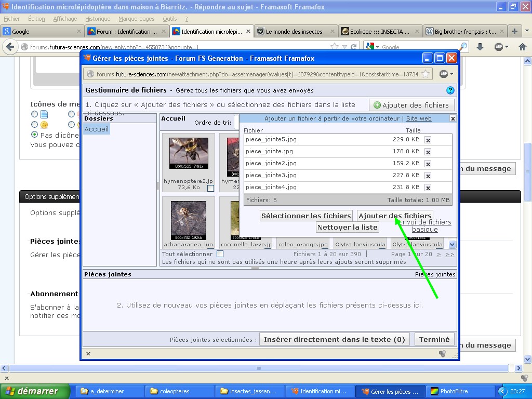
Task: Jump to last page with >> link
Action: click(450, 254)
